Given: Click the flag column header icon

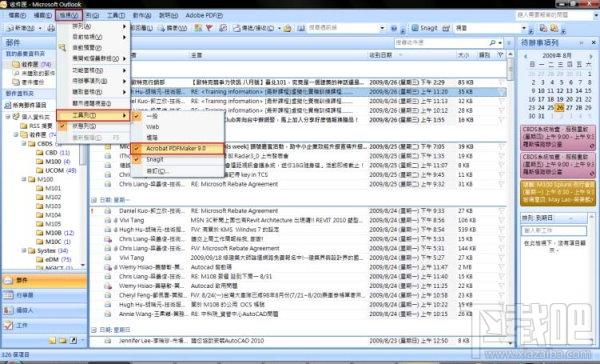Looking at the screenshot, I should click(x=501, y=55).
